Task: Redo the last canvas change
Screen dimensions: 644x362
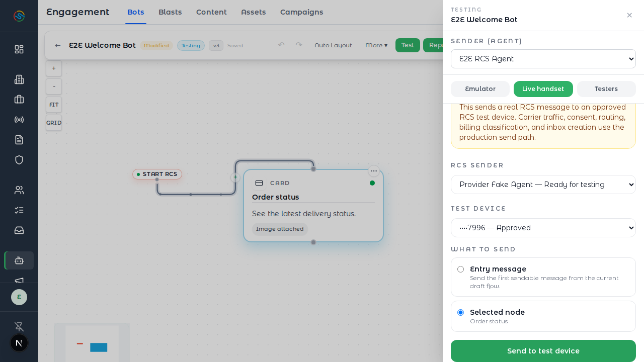Action: pyautogui.click(x=299, y=45)
